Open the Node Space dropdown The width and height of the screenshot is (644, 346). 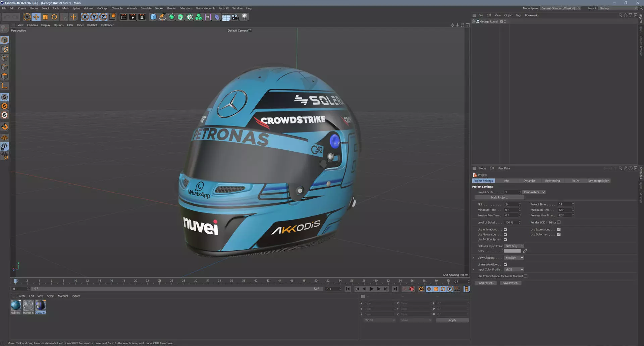click(x=560, y=8)
